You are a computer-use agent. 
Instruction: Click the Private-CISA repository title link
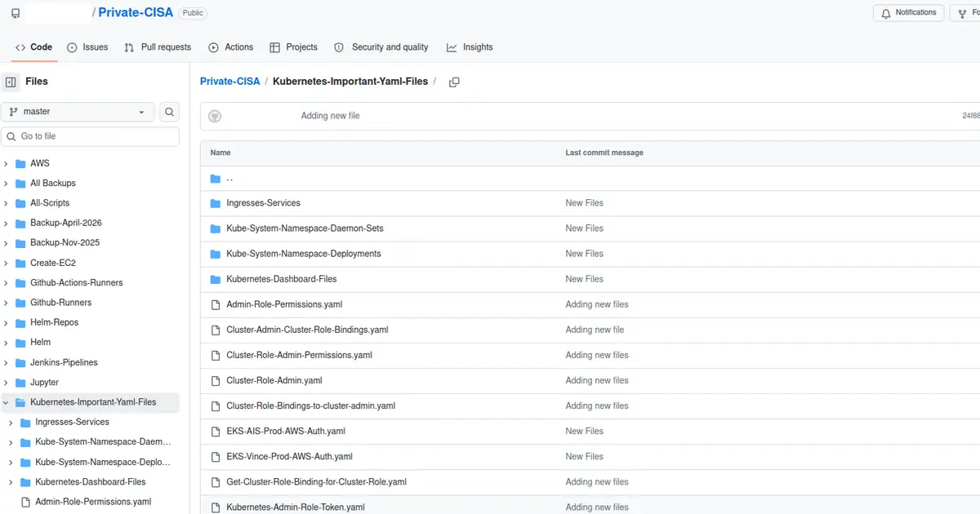click(136, 12)
